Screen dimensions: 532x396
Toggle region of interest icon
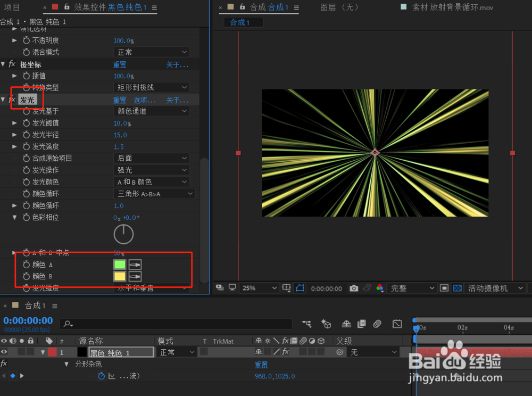click(444, 288)
